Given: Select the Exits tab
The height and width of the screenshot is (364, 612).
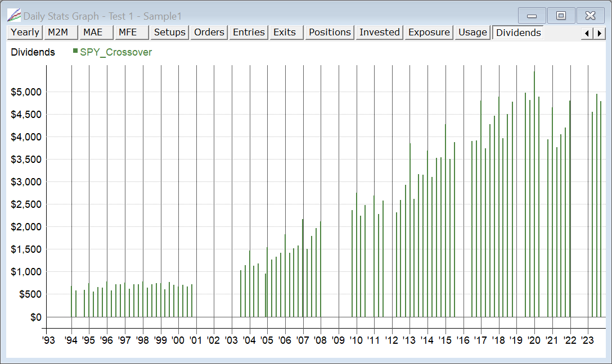Looking at the screenshot, I should pyautogui.click(x=285, y=33).
